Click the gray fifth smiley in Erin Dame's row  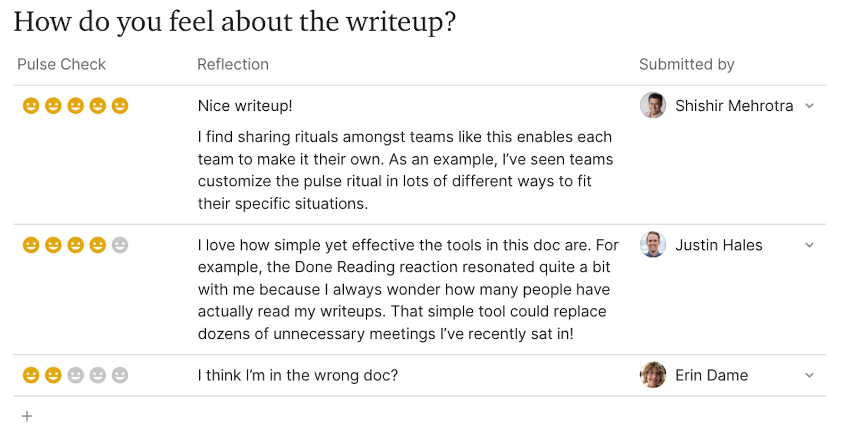pyautogui.click(x=120, y=375)
